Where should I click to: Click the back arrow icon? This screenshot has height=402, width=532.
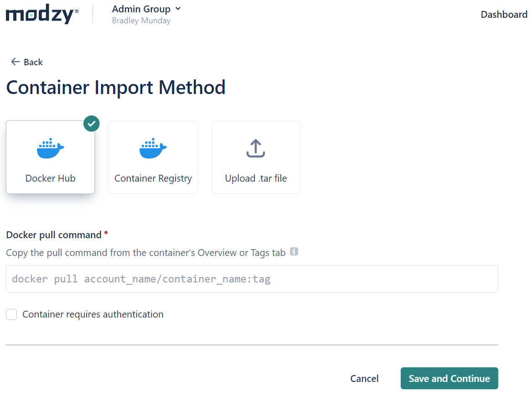click(x=15, y=62)
